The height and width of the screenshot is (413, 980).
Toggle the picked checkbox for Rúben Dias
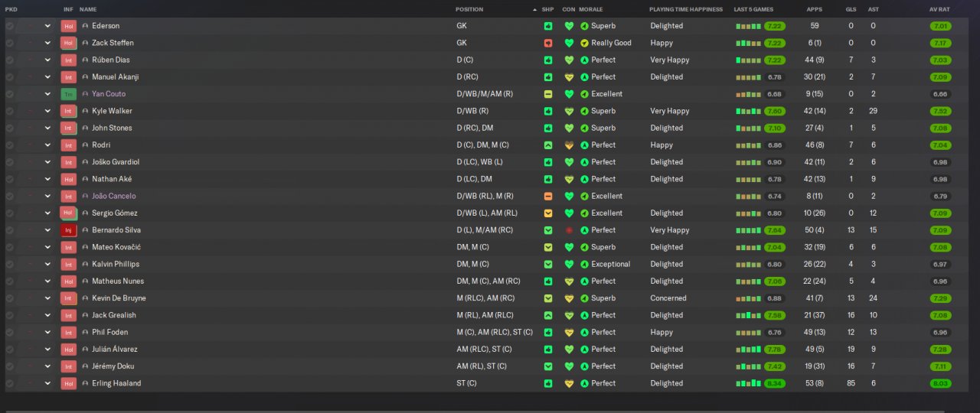pos(9,60)
